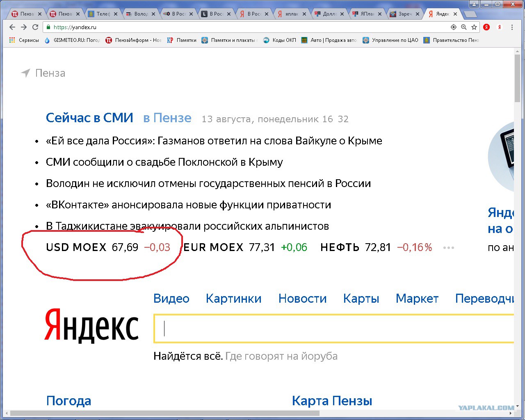
Task: Open the Правительство Пенз bookmark
Action: (451, 40)
